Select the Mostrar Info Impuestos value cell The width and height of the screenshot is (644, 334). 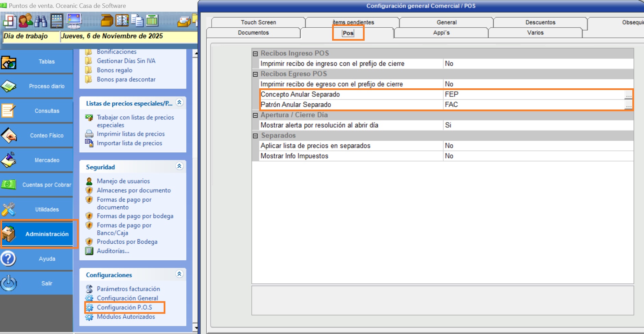coord(538,156)
